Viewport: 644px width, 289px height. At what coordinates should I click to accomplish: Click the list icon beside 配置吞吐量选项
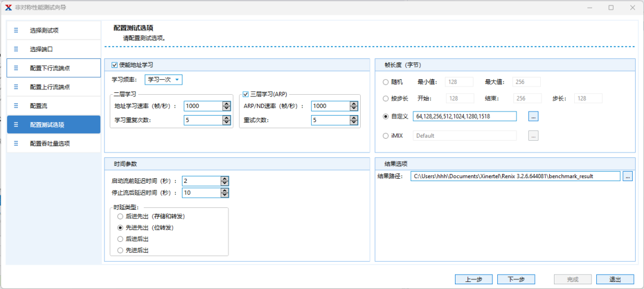point(16,144)
